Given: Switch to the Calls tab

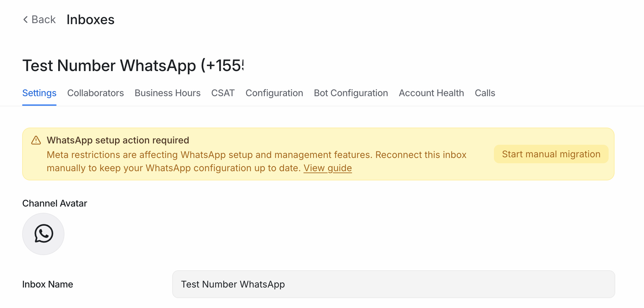Looking at the screenshot, I should click(485, 93).
